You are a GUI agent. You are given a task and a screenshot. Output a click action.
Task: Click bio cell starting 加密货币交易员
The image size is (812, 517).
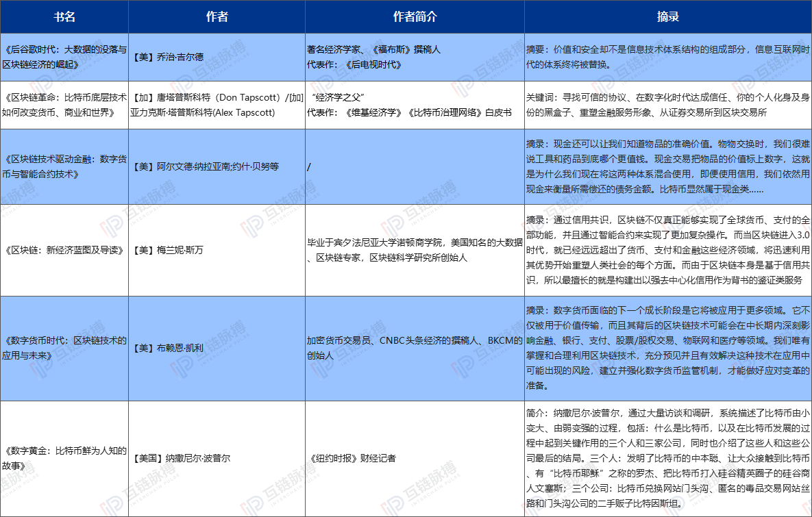click(415, 349)
